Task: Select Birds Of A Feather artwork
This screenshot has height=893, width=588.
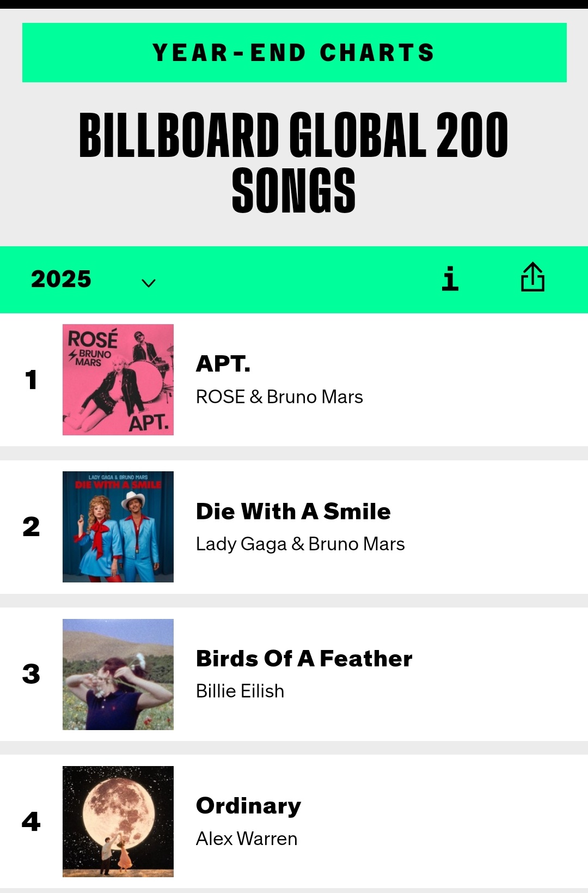Action: pos(118,675)
